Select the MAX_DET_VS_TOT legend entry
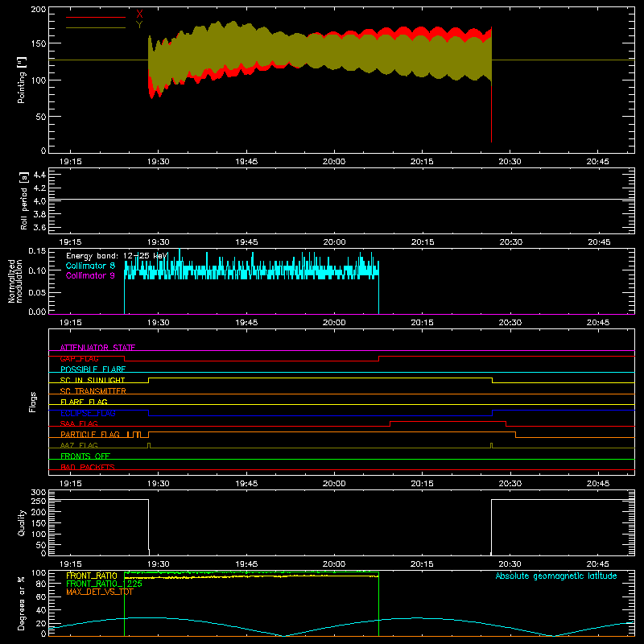644x644 pixels. coord(100,592)
